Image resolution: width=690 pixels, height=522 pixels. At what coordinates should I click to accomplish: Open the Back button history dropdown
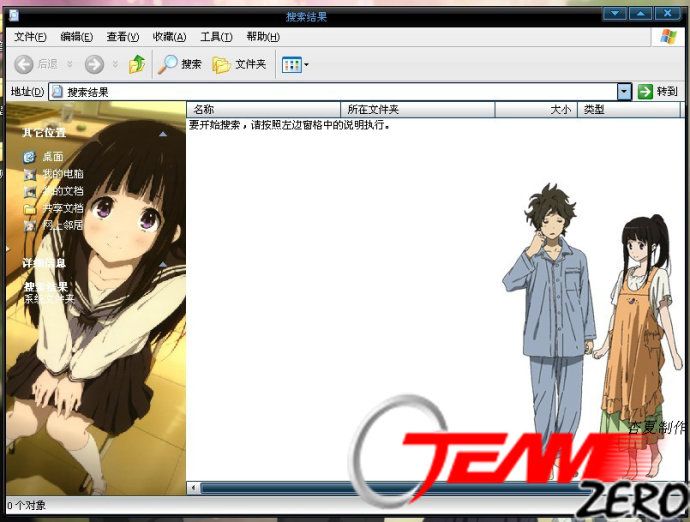(x=70, y=64)
